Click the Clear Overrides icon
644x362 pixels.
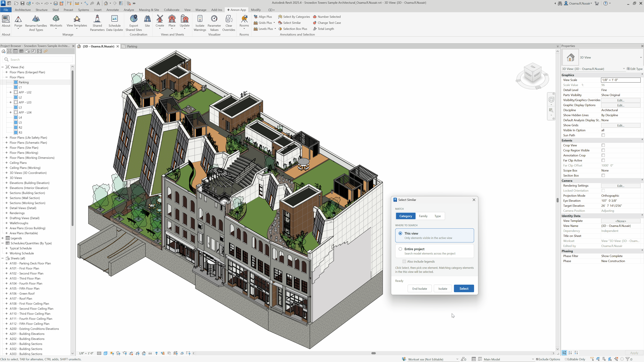coord(229,19)
